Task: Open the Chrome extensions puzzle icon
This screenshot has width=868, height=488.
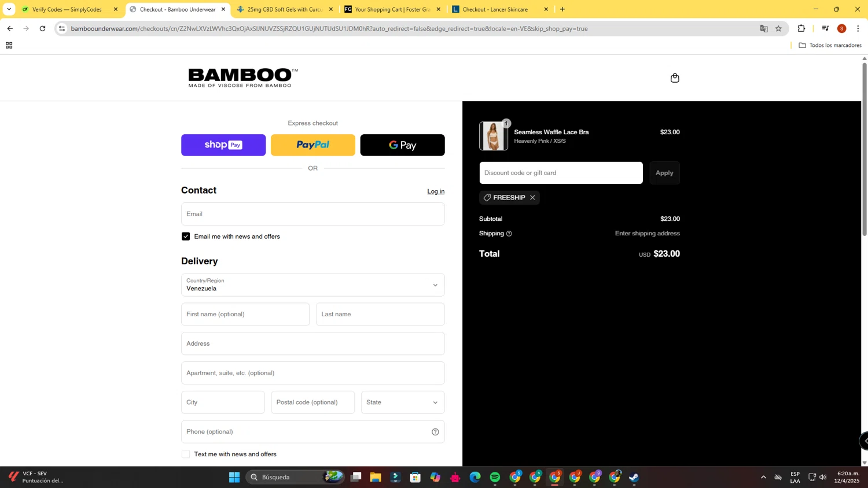Action: (801, 28)
